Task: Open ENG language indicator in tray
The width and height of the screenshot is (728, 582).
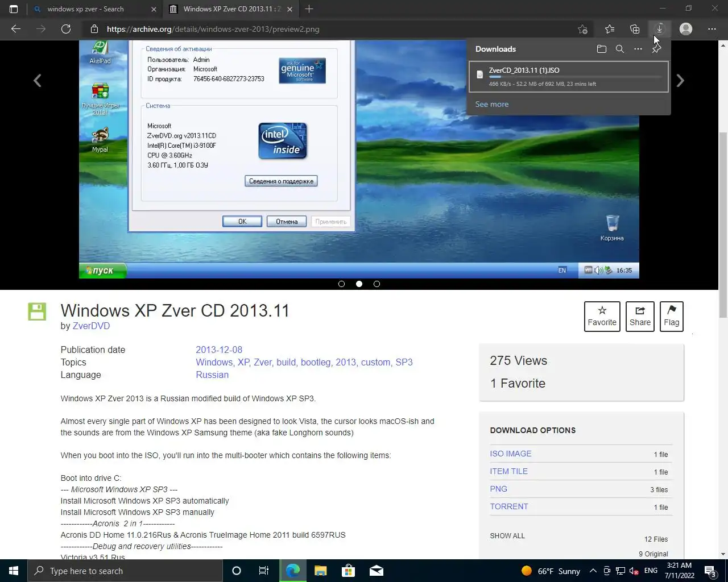Action: coord(651,571)
